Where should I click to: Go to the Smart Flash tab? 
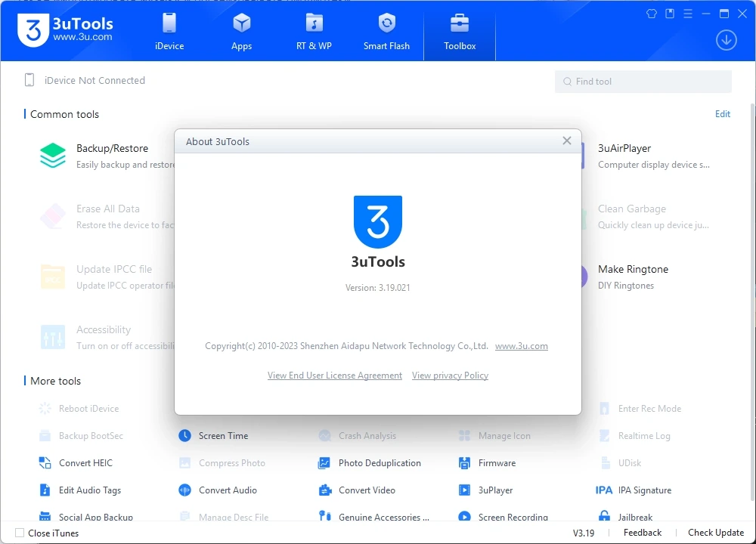386,32
